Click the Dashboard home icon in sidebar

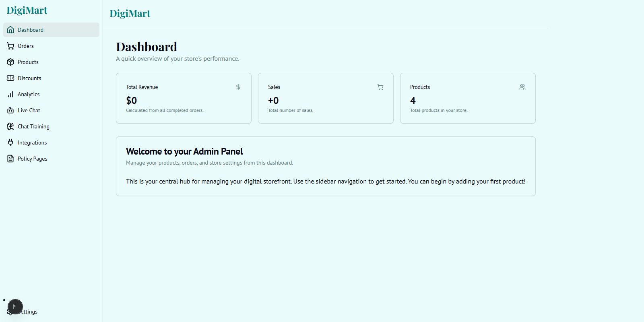coord(10,30)
